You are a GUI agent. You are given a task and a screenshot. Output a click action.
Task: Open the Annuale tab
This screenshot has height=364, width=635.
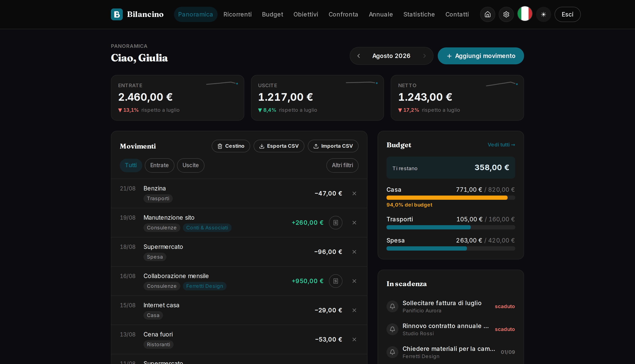pos(381,14)
